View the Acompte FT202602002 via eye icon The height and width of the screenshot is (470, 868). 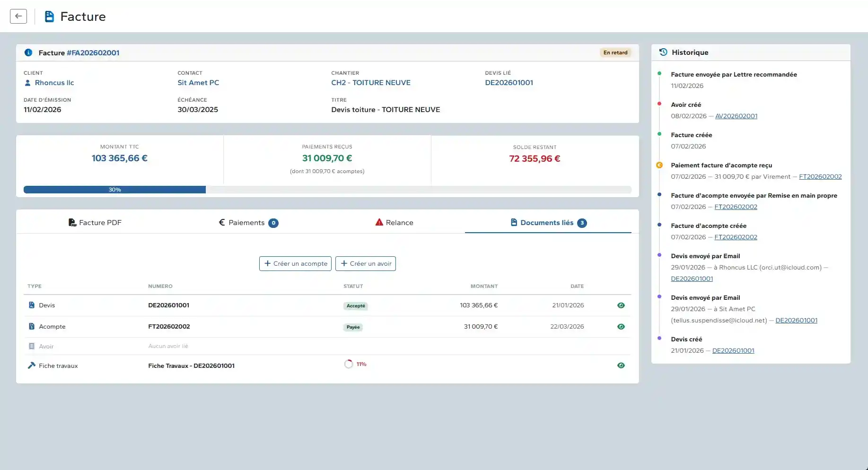click(x=621, y=327)
